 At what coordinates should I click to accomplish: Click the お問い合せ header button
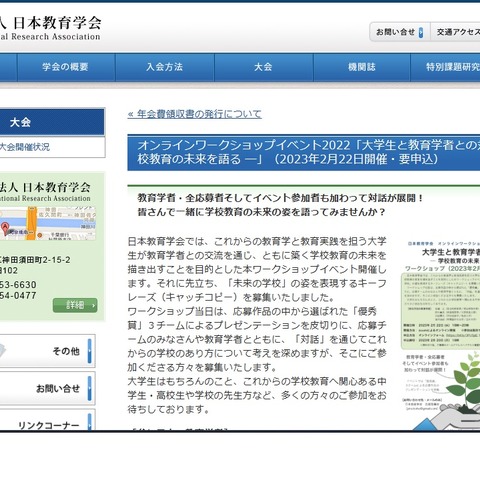point(400,32)
